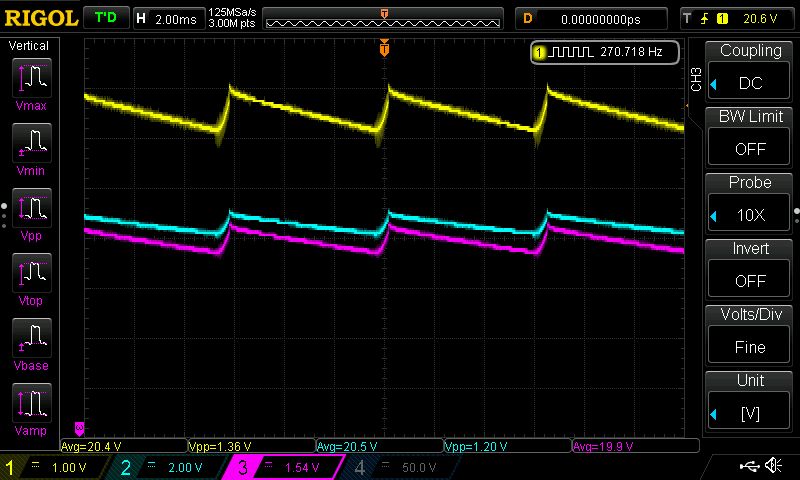This screenshot has height=480, width=800.
Task: Select channel 2 label at 2.00 V
Action: [168, 467]
